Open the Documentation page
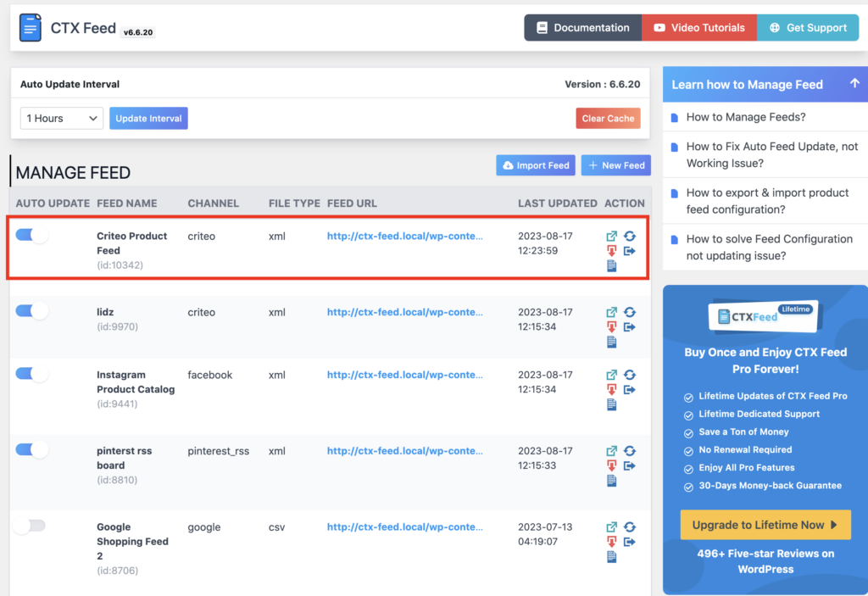Screen dimensions: 868x596 tap(583, 28)
